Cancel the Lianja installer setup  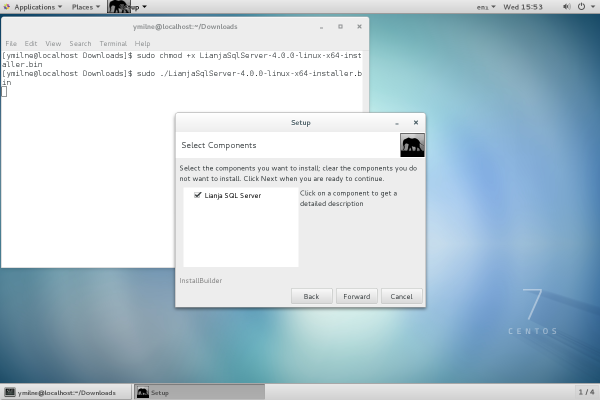click(x=402, y=296)
